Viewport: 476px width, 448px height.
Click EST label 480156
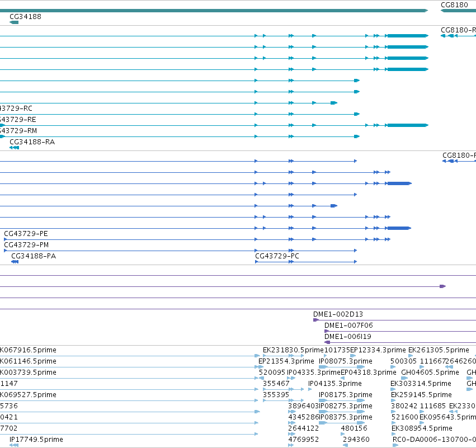pos(354,428)
